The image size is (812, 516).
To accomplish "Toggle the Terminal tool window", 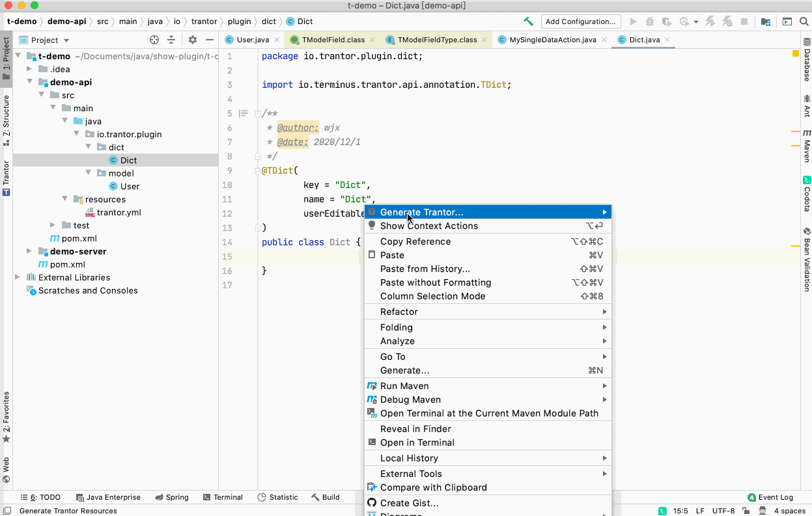I will pyautogui.click(x=223, y=497).
